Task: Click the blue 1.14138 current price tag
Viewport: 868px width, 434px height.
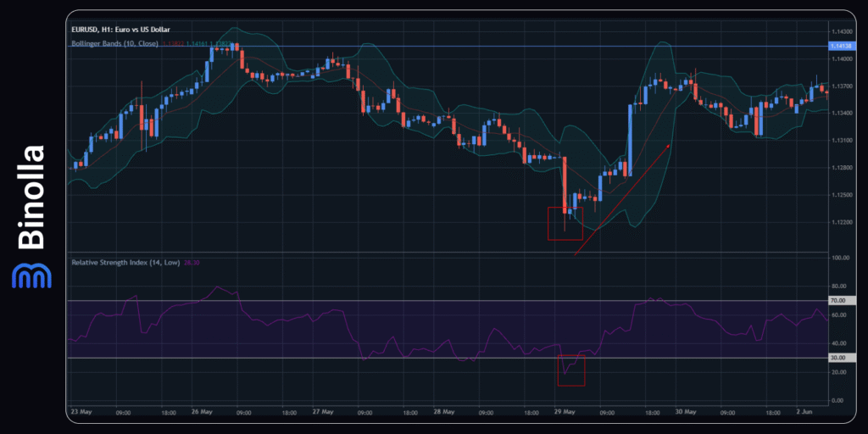Action: coord(843,46)
